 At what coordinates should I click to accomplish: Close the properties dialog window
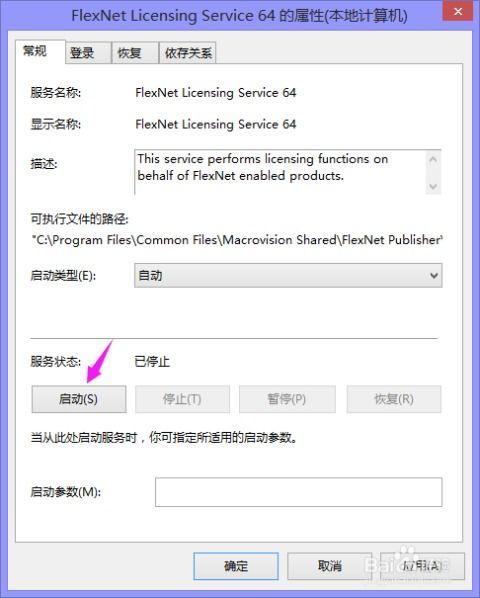point(458,11)
